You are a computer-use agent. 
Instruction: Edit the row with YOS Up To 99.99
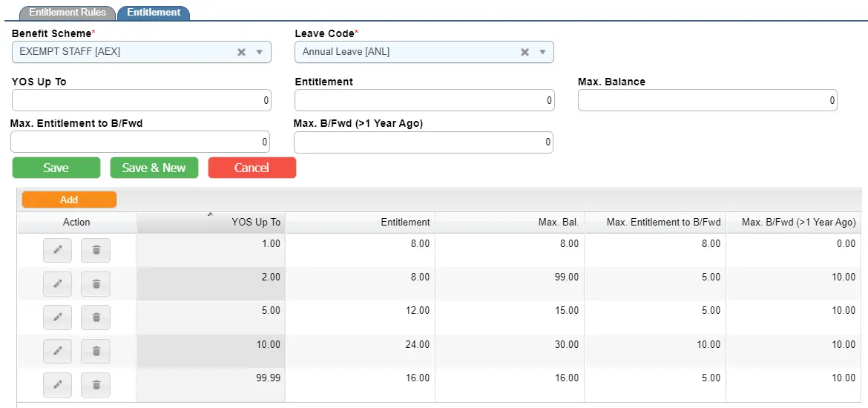58,385
